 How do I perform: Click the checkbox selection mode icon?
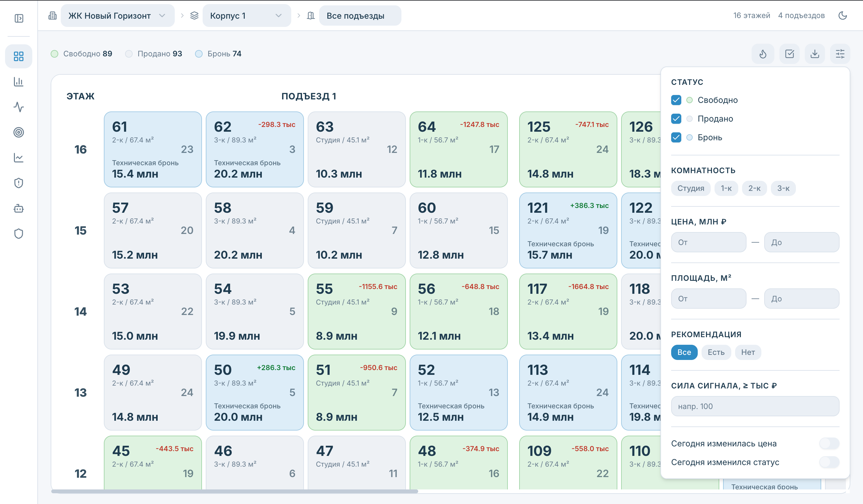(789, 54)
